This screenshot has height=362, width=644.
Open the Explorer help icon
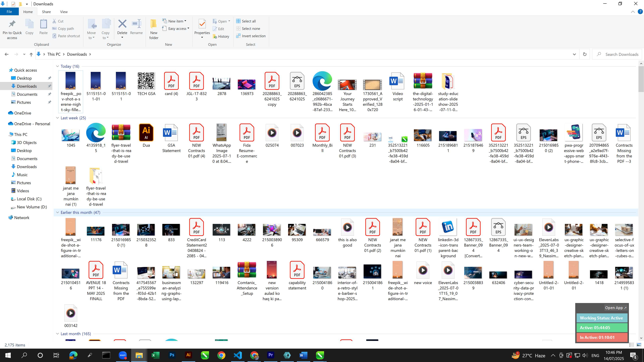[x=640, y=12]
